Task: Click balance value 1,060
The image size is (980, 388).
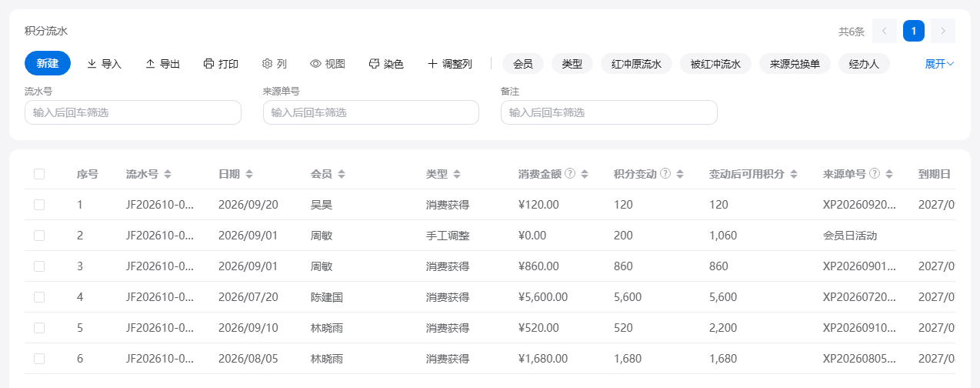Action: click(x=723, y=236)
